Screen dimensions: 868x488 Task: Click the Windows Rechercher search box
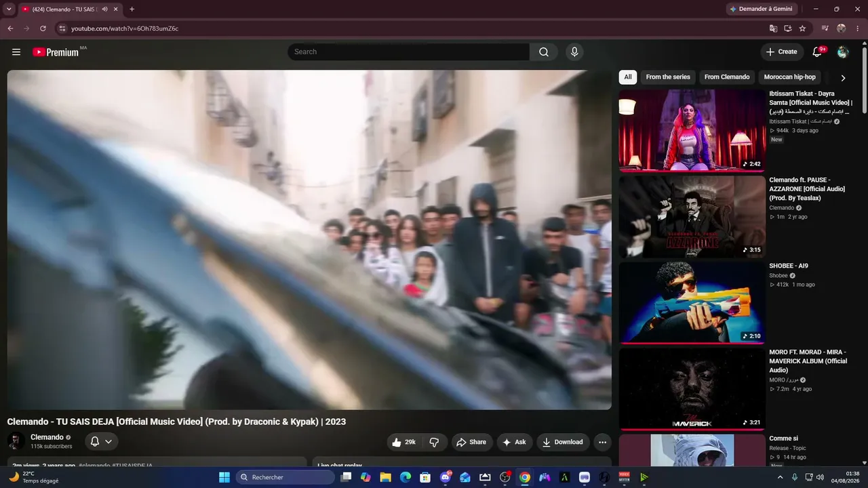(285, 477)
